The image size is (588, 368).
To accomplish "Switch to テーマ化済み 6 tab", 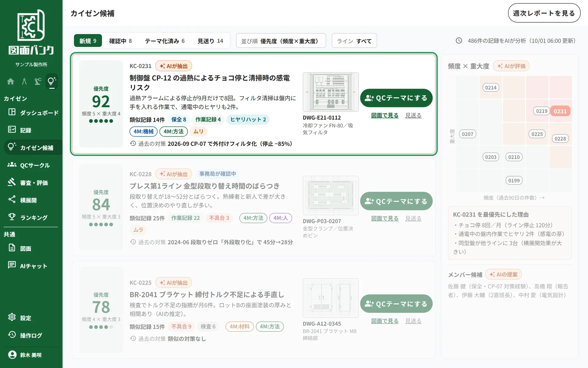I will 165,41.
